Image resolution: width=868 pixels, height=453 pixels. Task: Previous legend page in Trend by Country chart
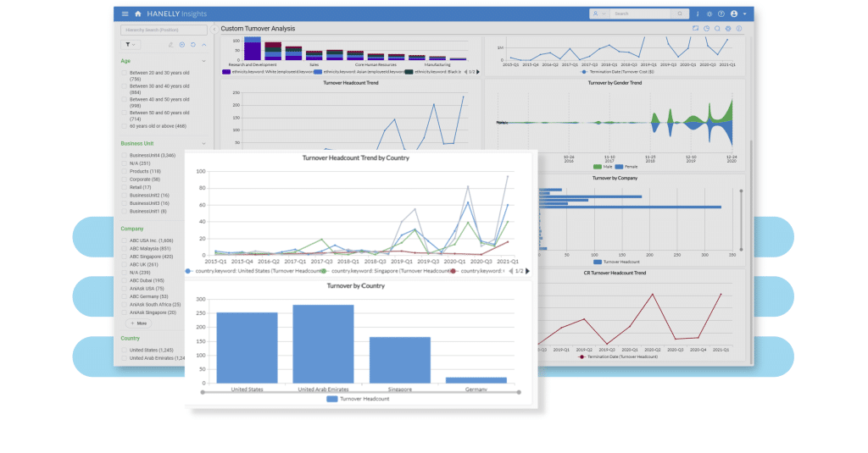(510, 271)
